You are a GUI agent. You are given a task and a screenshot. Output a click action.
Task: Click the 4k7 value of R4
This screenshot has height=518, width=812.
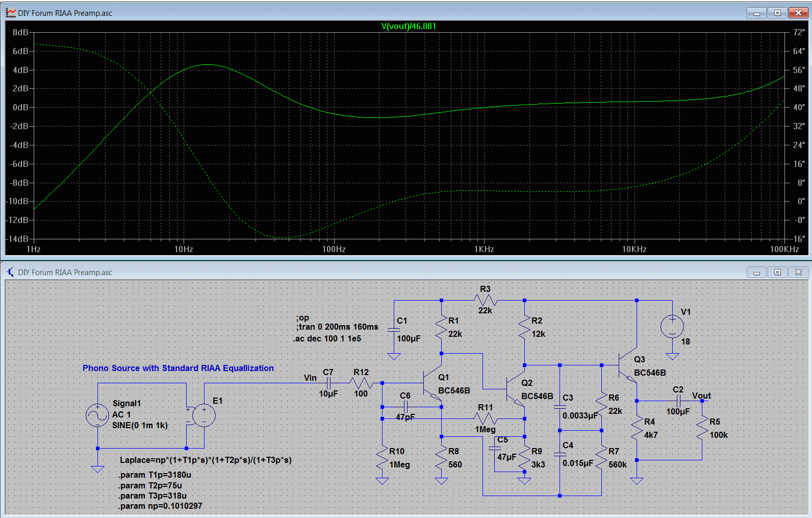point(651,435)
